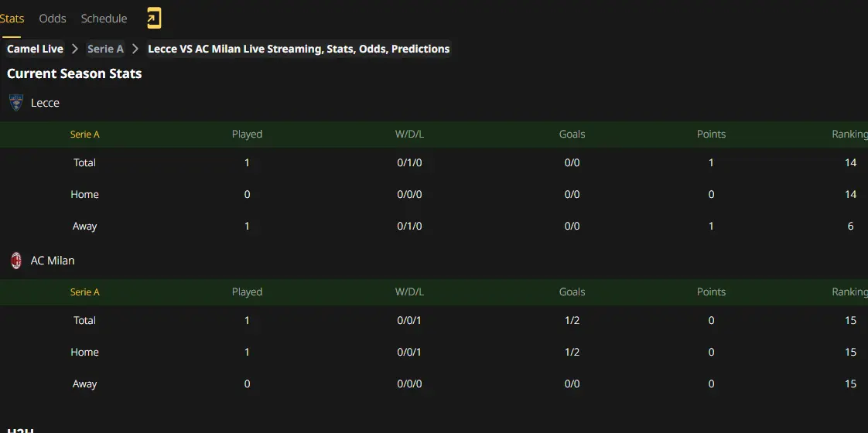Click the Lecce team name

[x=45, y=103]
